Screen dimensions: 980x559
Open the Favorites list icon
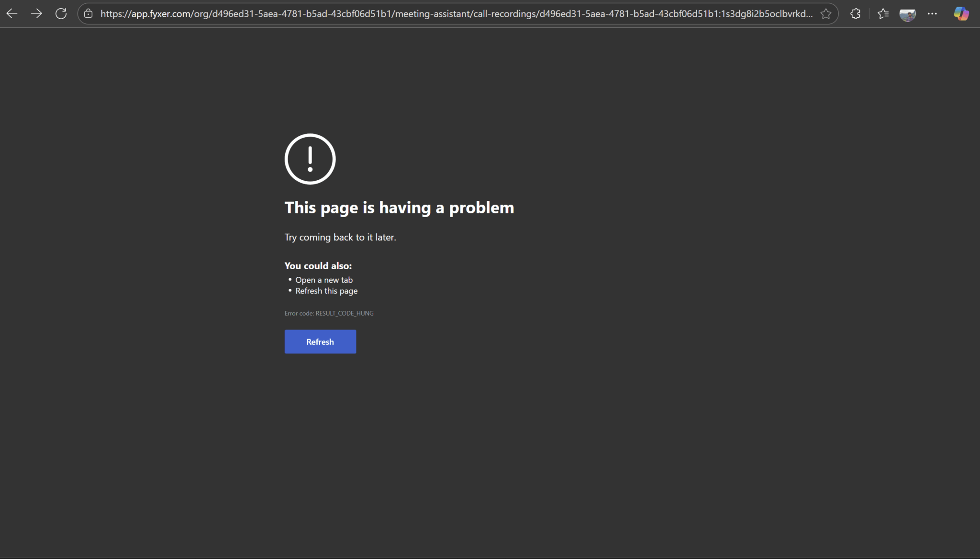[x=883, y=13]
